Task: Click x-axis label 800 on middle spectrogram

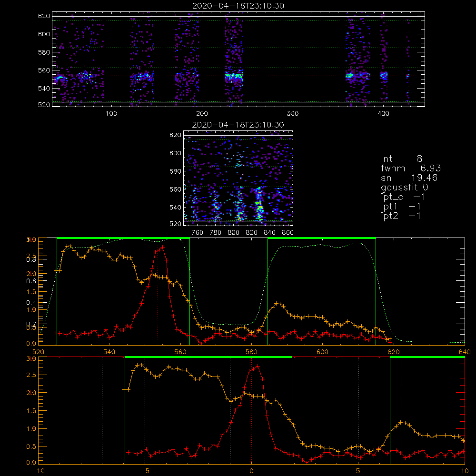Action: click(233, 233)
